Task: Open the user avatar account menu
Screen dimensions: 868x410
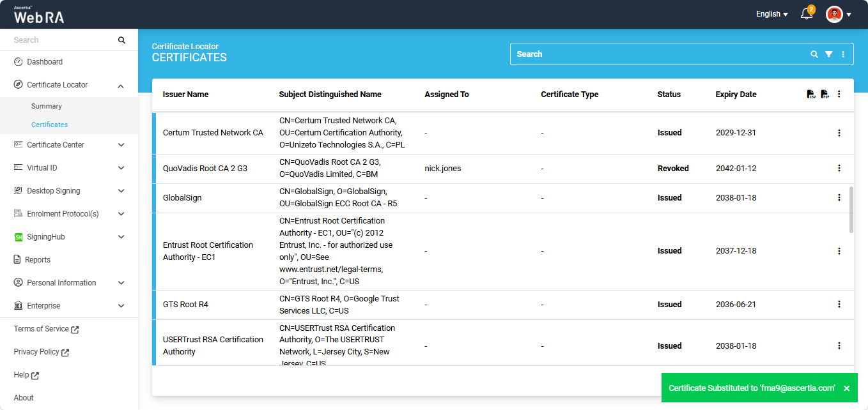Action: (x=839, y=14)
